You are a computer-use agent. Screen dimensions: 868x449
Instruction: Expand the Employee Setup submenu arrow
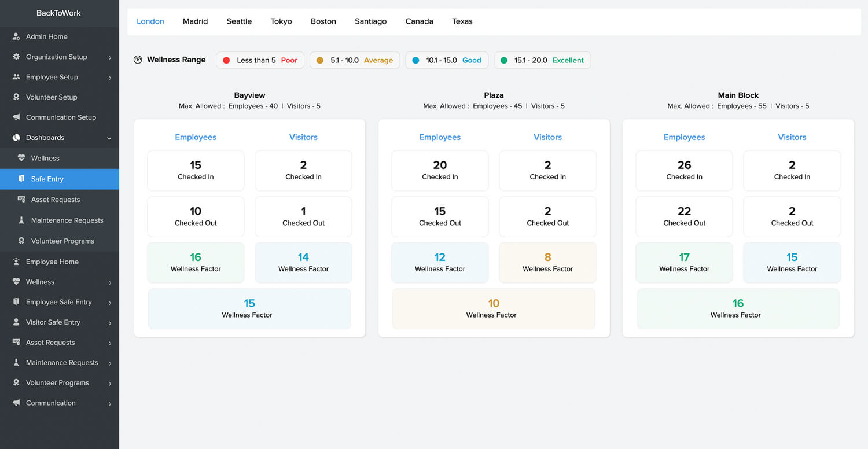point(109,78)
